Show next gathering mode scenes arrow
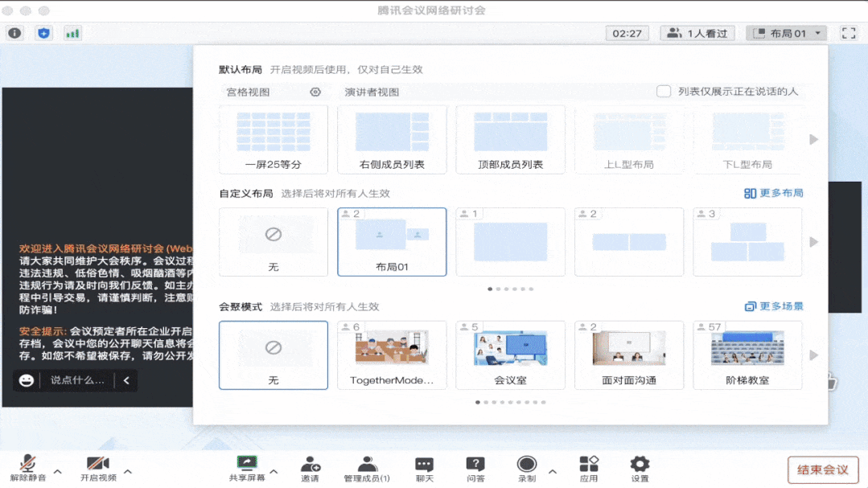Image resolution: width=868 pixels, height=488 pixels. (x=813, y=355)
